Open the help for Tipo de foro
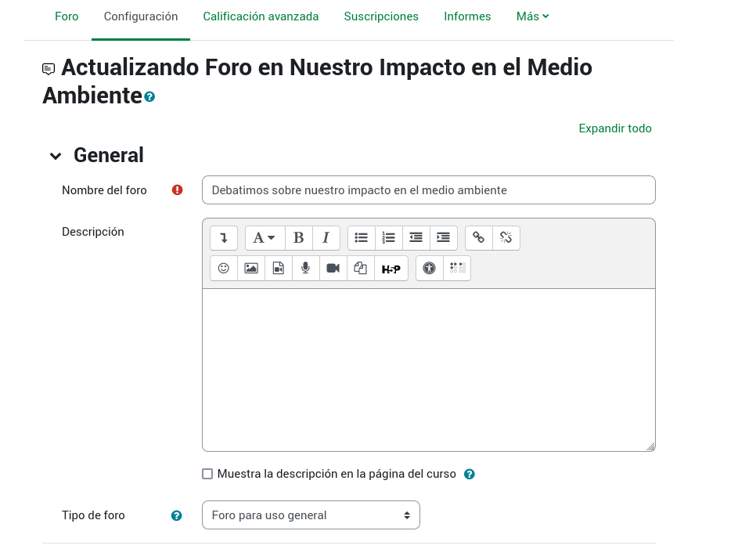 (x=176, y=515)
